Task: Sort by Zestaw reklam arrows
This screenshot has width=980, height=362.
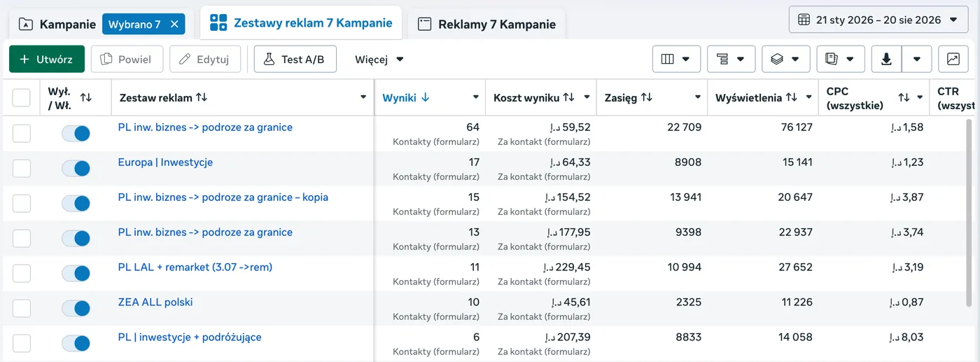Action: point(202,97)
